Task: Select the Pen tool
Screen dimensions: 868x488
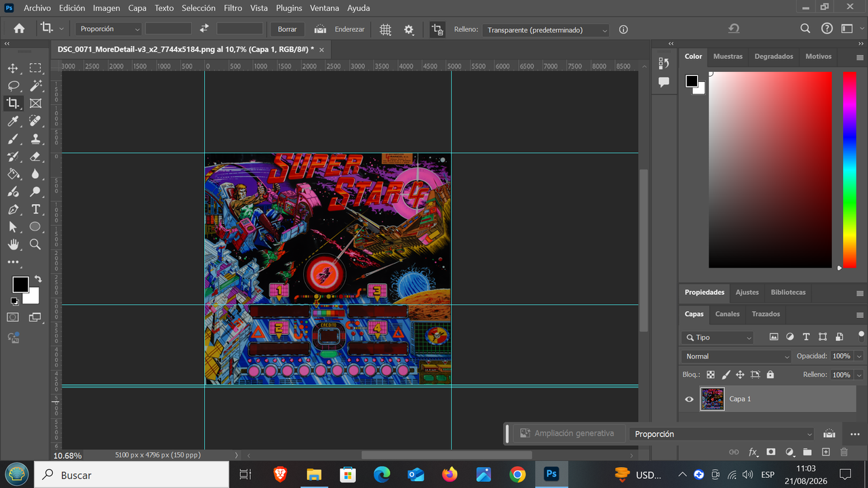Action: [13, 209]
